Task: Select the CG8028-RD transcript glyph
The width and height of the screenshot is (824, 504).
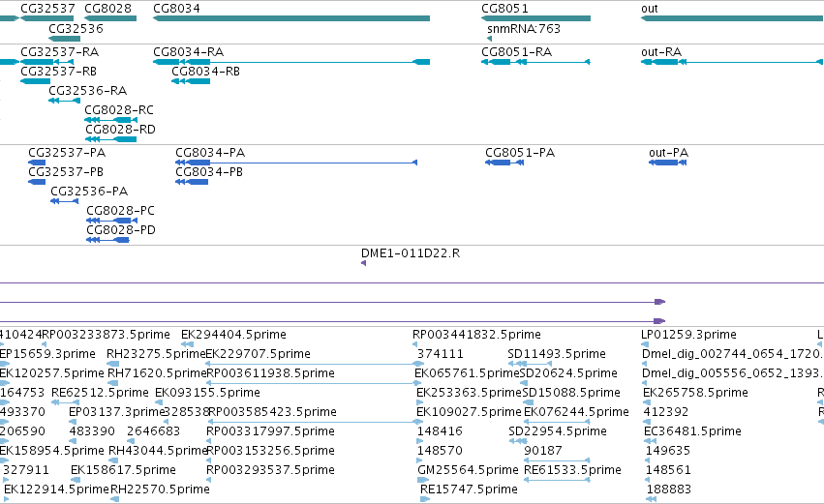Action: 110,139
